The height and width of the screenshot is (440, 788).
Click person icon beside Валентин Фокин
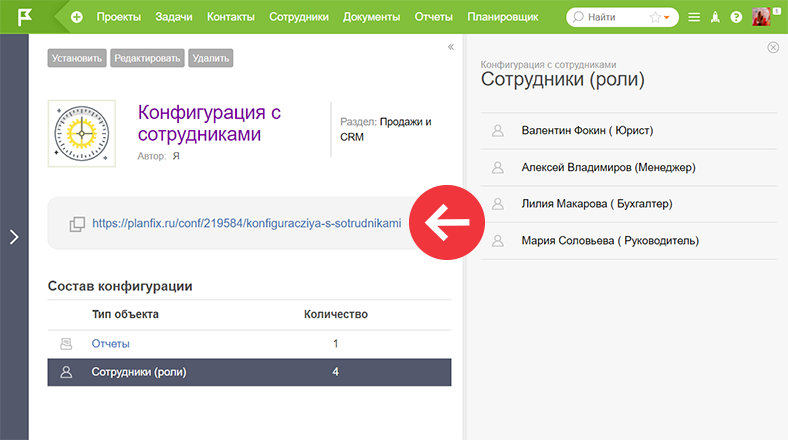(498, 131)
